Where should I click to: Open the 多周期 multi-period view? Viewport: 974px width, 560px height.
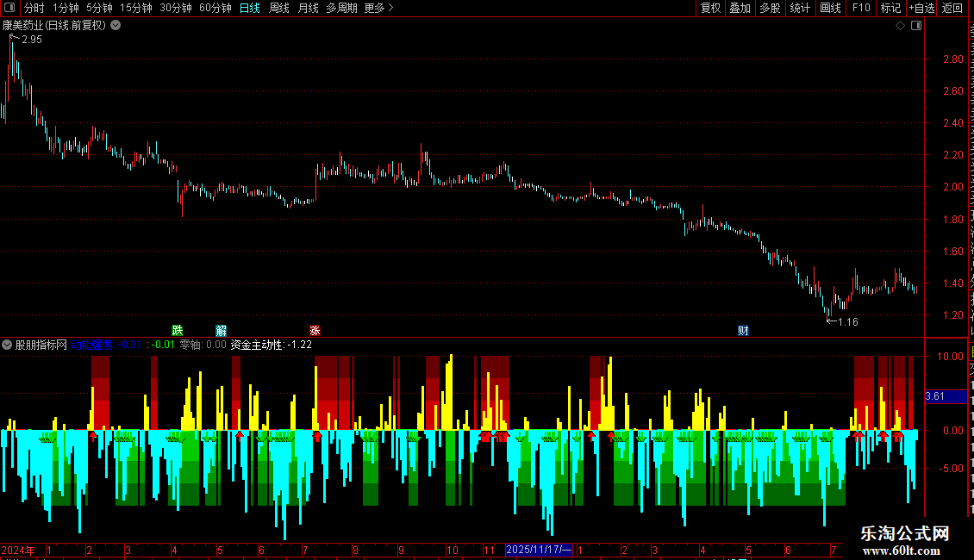coord(341,8)
